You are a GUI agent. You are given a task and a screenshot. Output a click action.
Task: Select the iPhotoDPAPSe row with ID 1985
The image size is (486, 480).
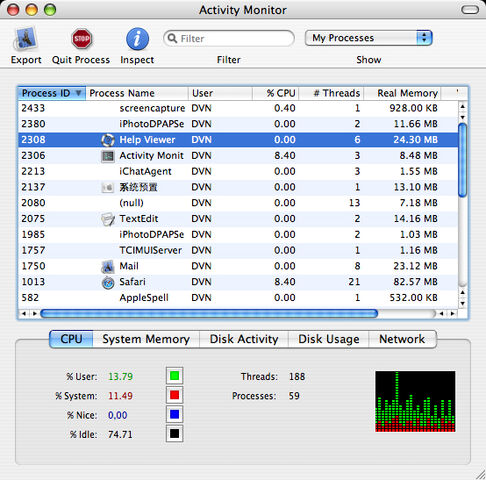[238, 235]
